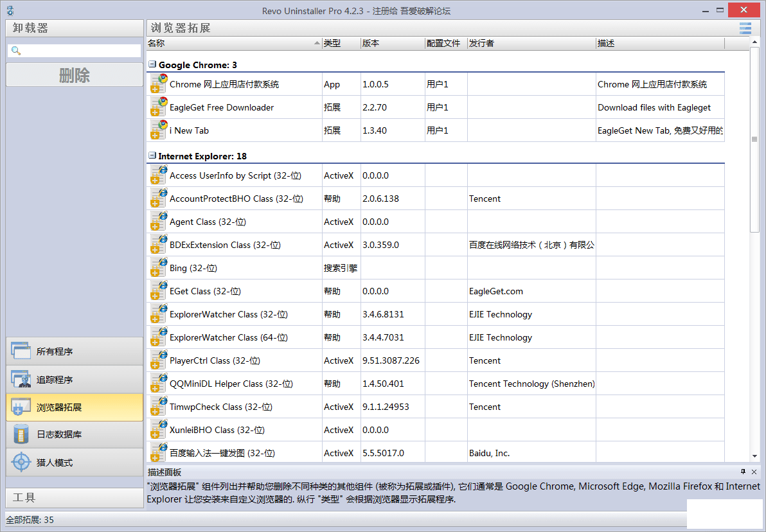Click the QQMiniDL Helper Class row icon
The width and height of the screenshot is (766, 532).
(x=159, y=384)
